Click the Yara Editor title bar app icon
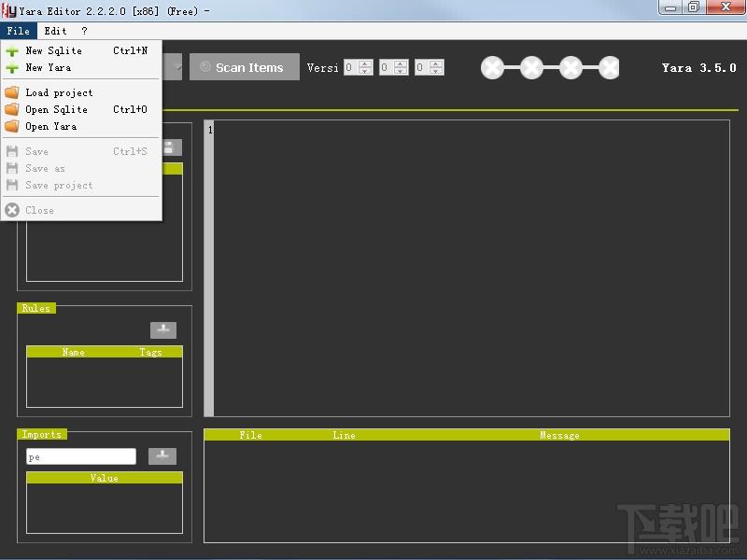747x560 pixels. coord(9,10)
